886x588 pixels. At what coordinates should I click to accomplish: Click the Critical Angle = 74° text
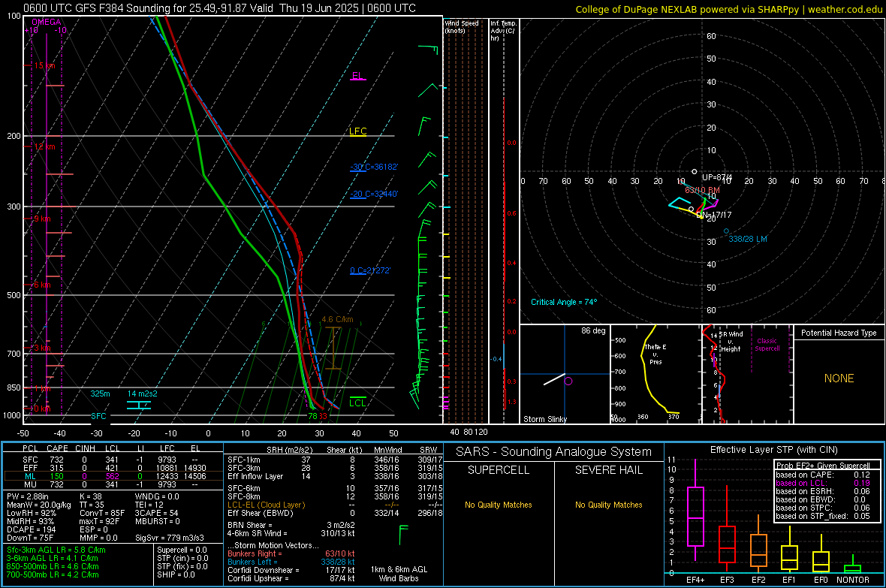tap(564, 302)
